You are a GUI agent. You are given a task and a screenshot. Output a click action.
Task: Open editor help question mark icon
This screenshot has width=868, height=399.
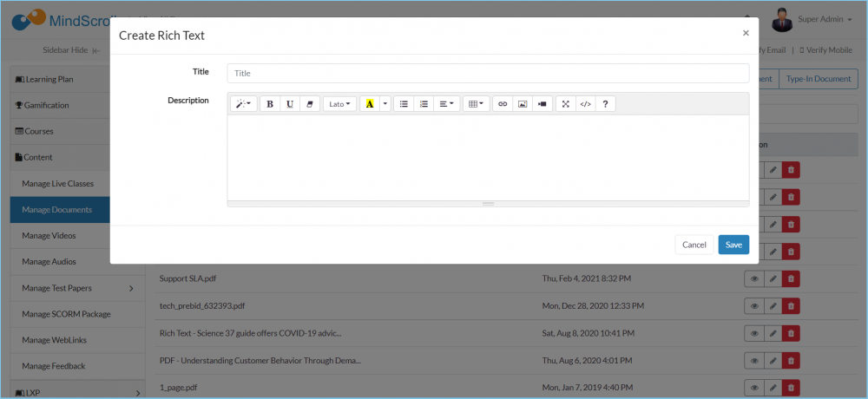(606, 104)
